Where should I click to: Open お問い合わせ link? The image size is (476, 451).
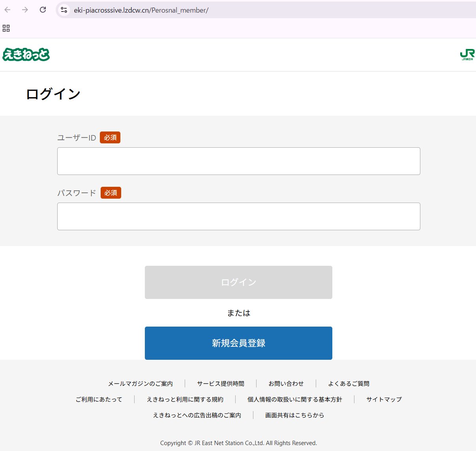(286, 383)
